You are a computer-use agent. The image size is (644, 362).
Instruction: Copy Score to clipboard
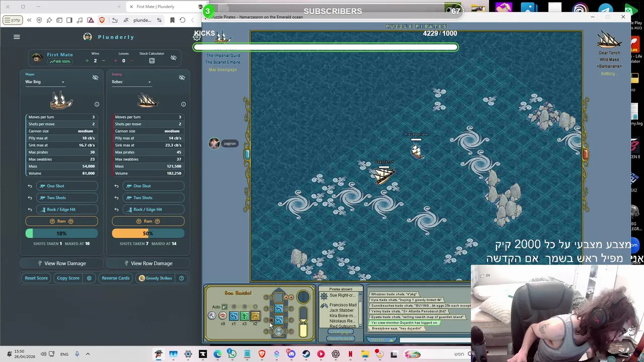pos(68,278)
